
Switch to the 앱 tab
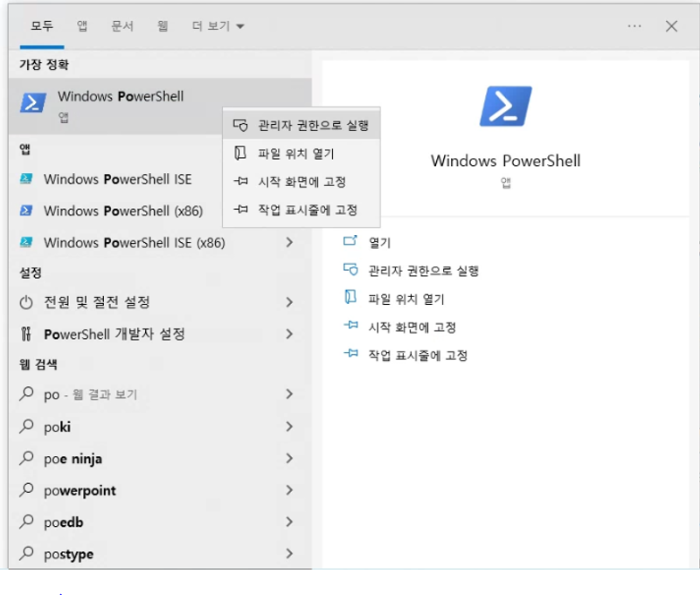(x=82, y=26)
